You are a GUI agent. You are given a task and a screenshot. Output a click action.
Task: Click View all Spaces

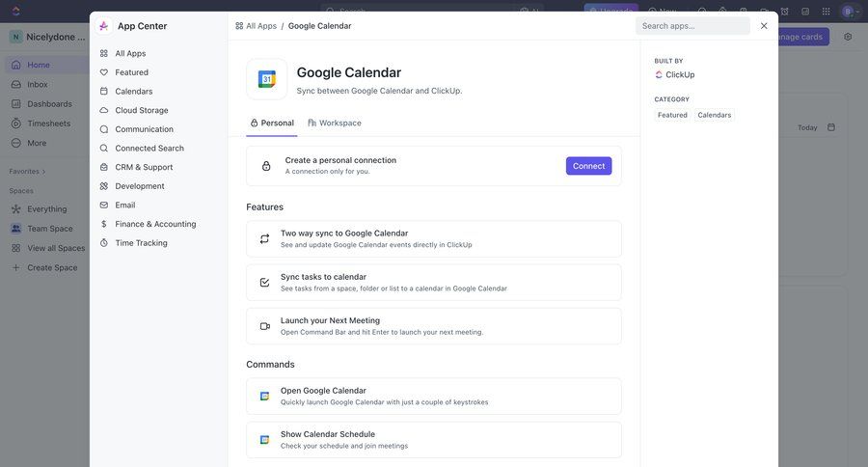[x=56, y=248]
